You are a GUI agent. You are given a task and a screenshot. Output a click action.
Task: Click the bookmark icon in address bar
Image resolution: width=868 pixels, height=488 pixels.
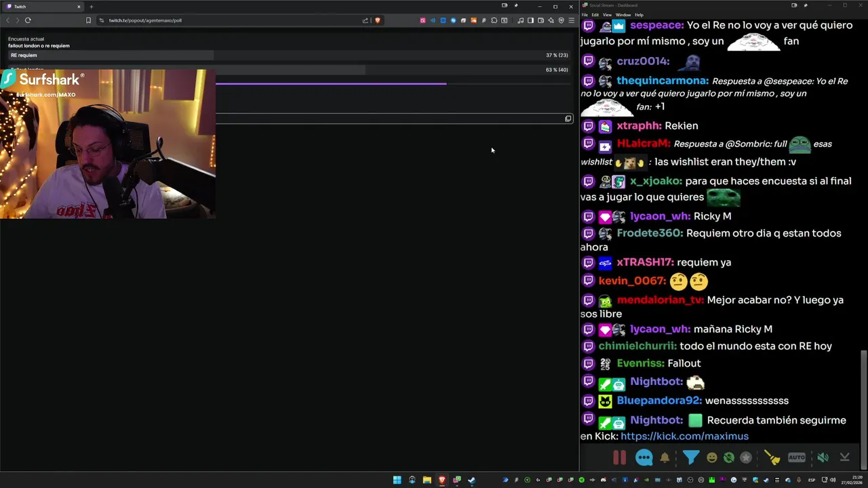(x=88, y=20)
